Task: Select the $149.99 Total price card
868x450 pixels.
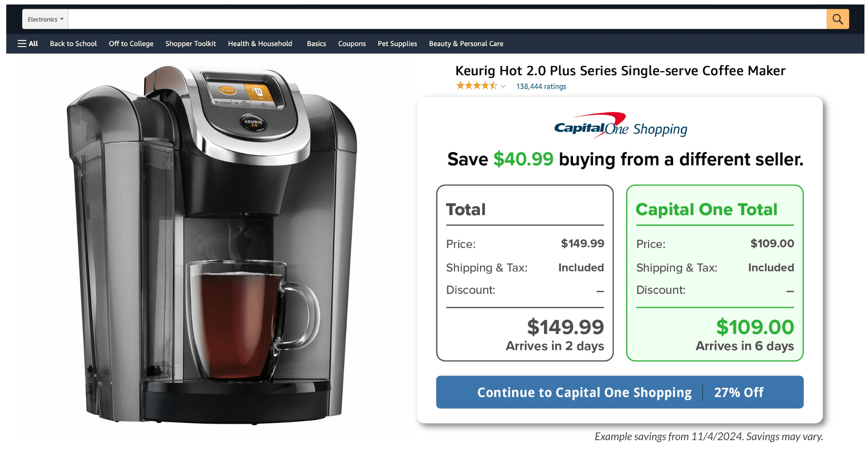Action: coord(524,273)
